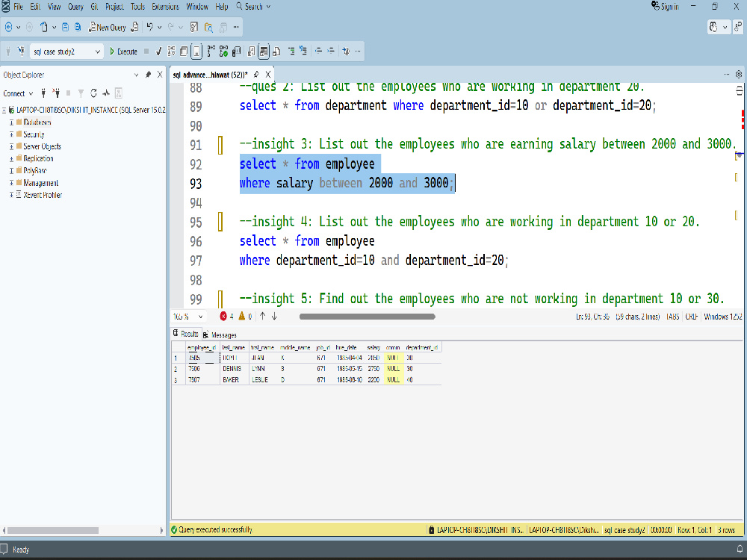
Task: Expand the Security folder node
Action: coord(11,134)
